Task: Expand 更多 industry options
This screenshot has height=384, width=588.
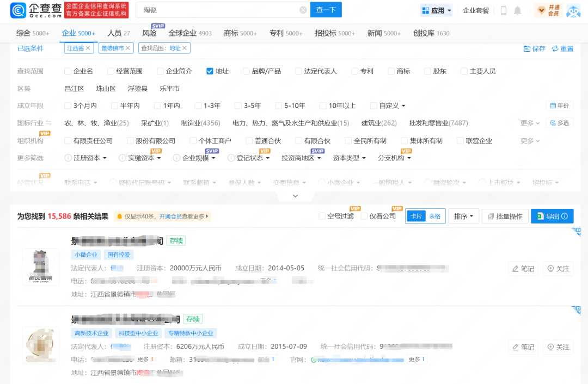Action: pos(530,123)
